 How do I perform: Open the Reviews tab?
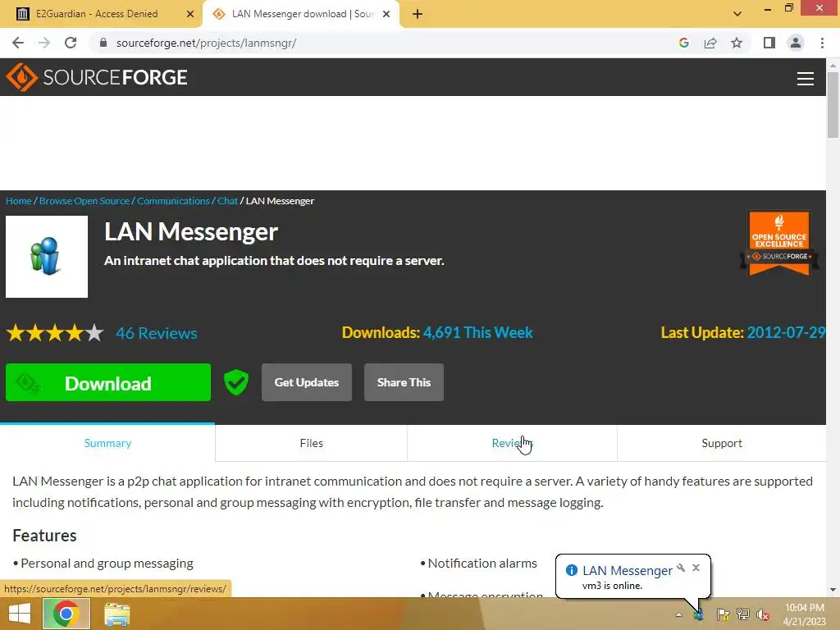(512, 443)
